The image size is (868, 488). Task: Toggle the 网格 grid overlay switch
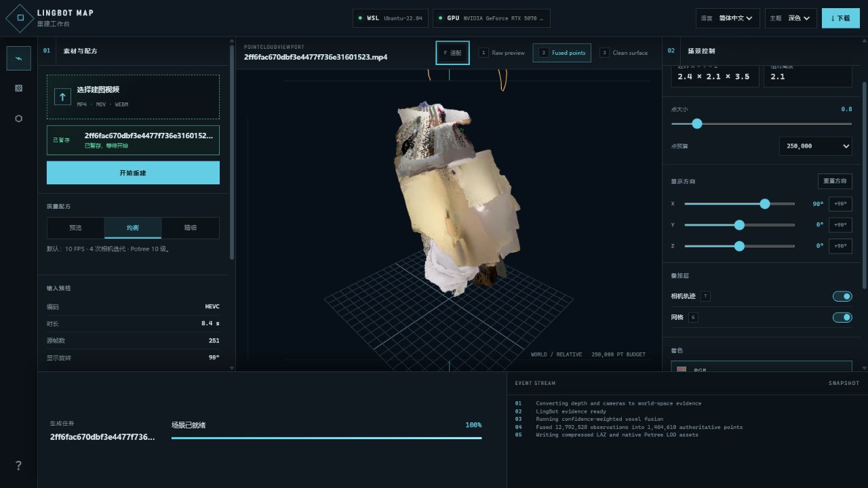pos(842,317)
